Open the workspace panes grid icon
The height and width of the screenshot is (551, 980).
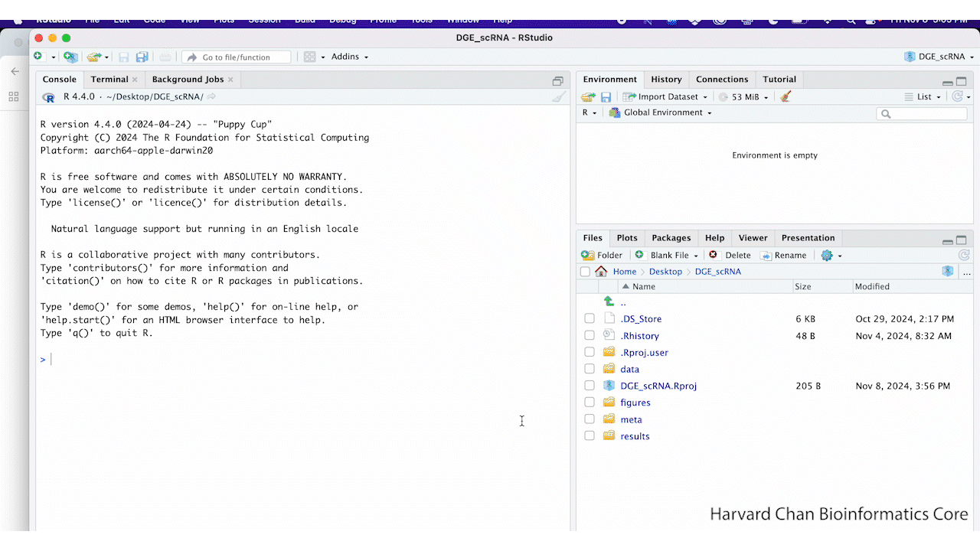[x=309, y=57]
